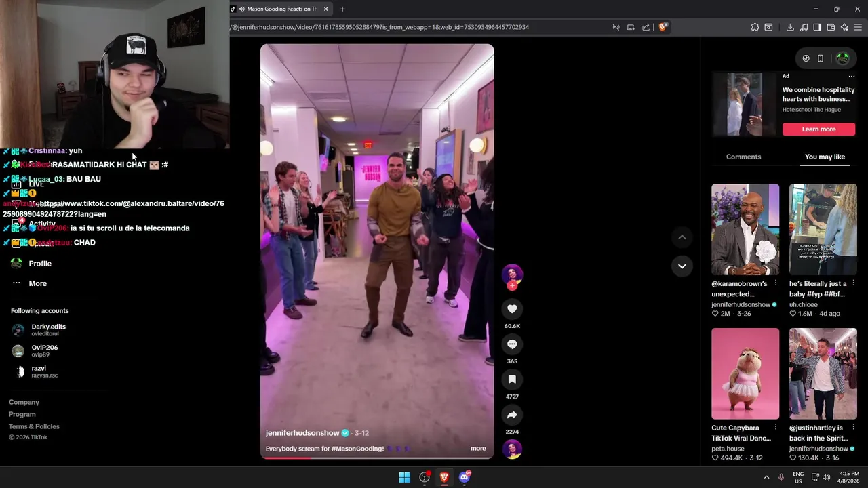Screen dimensions: 868x488
Task: Open the browser hamburger menu
Action: pyautogui.click(x=859, y=27)
